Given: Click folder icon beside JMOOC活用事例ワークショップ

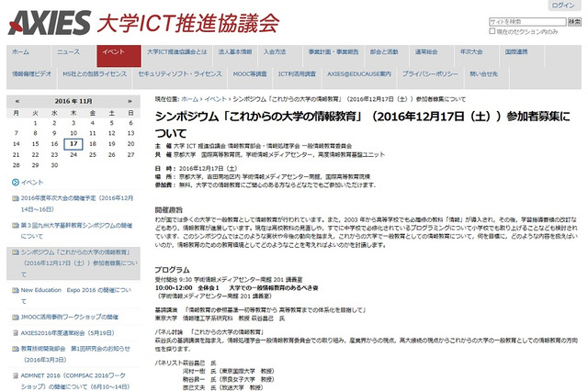Looking at the screenshot, I should tap(16, 318).
